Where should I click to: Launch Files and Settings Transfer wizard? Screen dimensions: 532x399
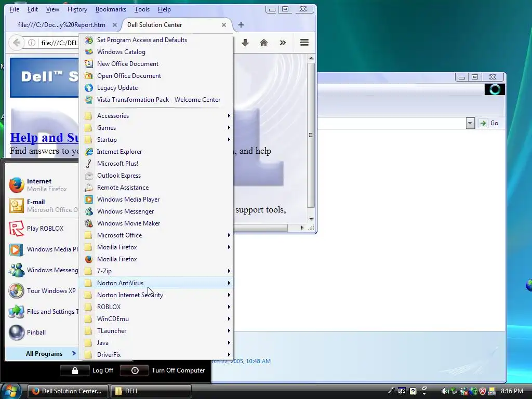point(43,312)
